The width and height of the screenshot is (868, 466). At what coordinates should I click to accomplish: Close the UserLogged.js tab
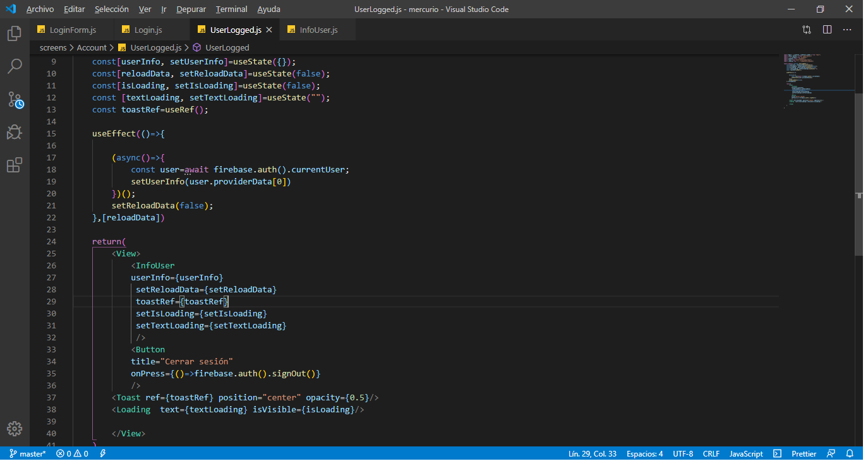(269, 30)
